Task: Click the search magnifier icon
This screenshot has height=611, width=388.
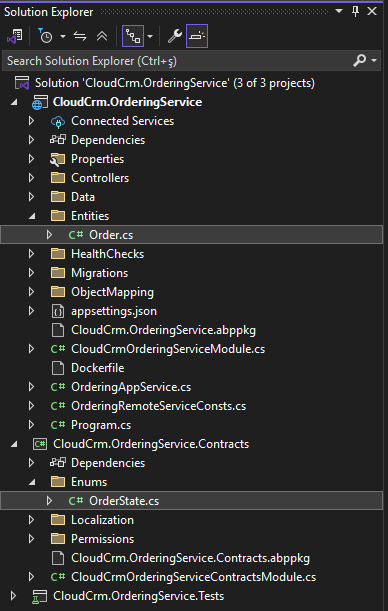Action: [x=359, y=60]
